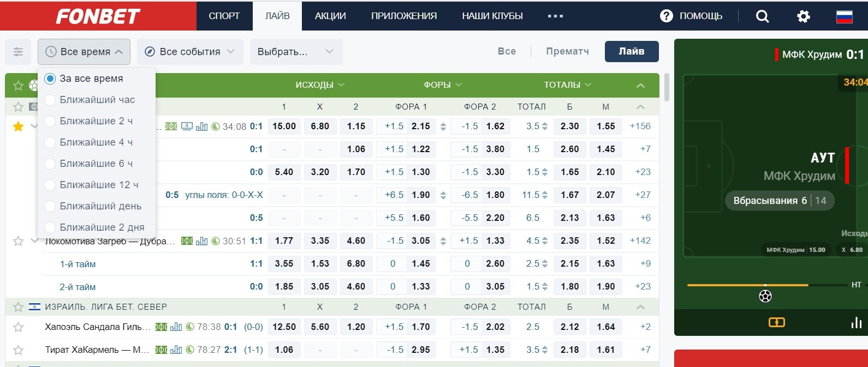Favorite the Tirat HaCarmel match star

(18, 350)
